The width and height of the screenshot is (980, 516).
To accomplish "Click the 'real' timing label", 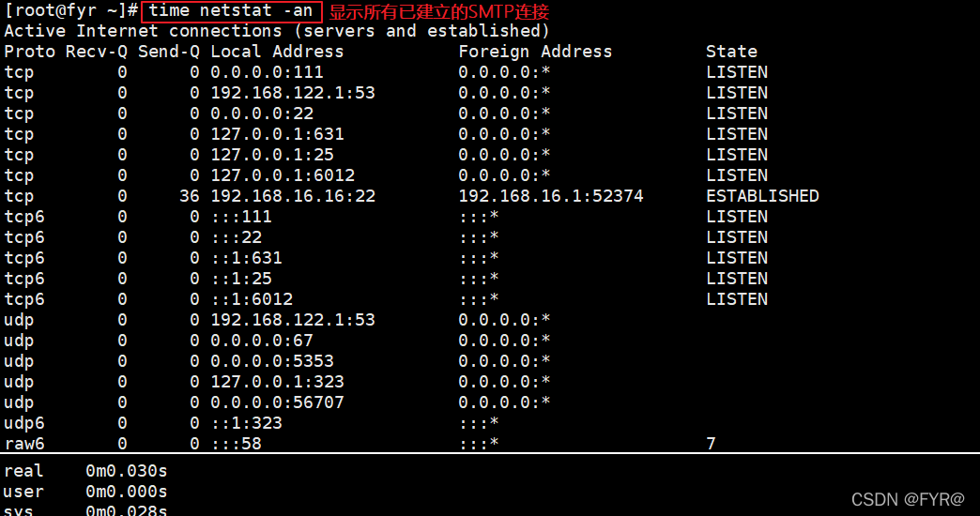I will 23,471.
